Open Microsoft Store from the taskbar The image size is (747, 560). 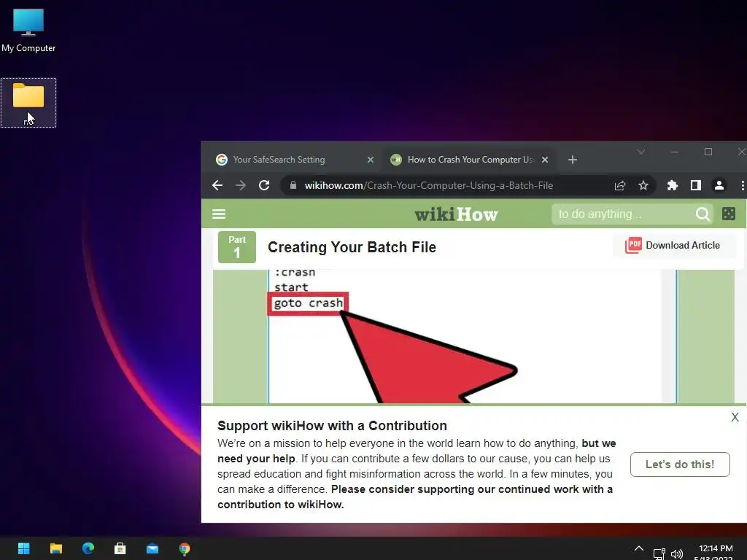tap(120, 548)
